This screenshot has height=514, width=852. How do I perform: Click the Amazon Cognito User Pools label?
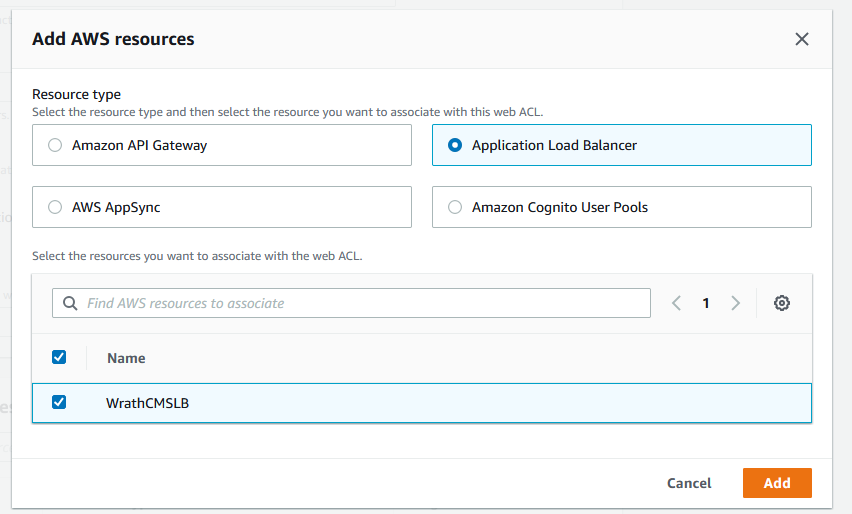tap(560, 207)
